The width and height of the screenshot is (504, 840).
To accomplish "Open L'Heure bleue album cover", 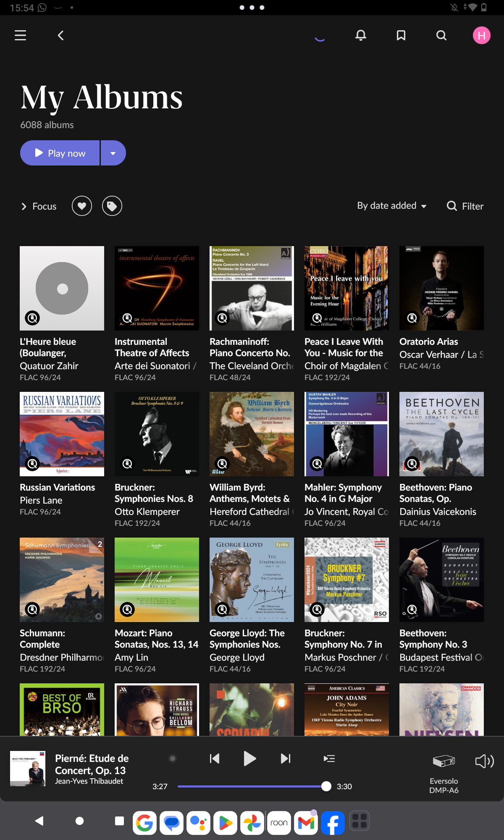I will 62,288.
